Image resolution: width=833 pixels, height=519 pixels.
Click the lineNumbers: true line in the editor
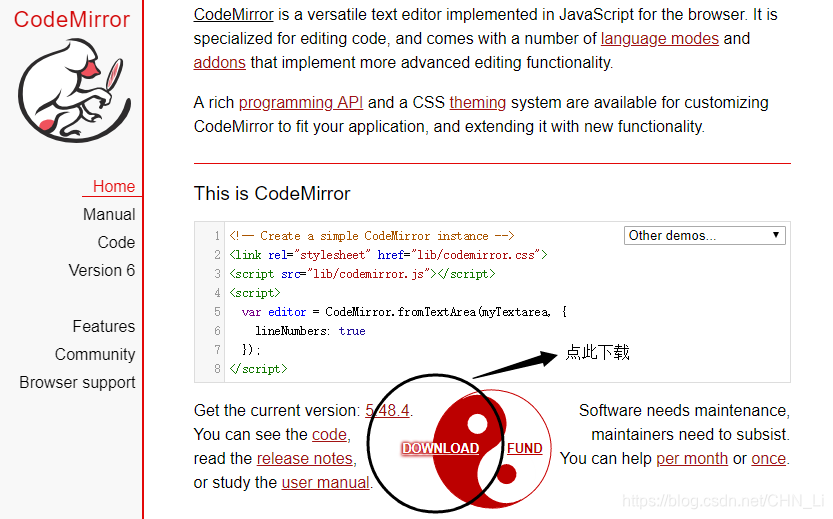[310, 331]
